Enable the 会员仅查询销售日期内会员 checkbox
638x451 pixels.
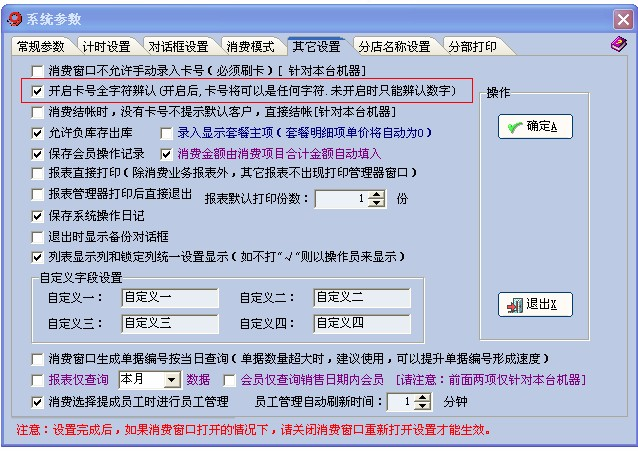tap(229, 380)
